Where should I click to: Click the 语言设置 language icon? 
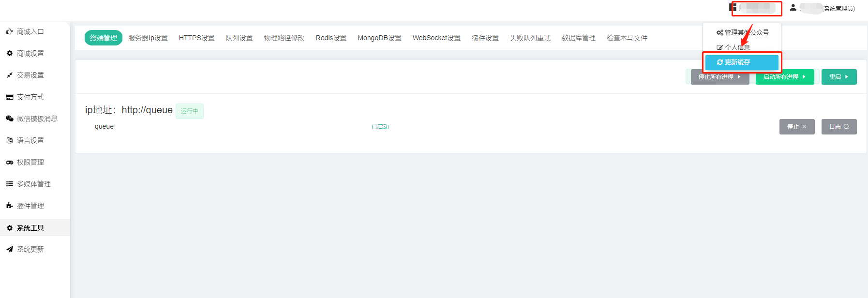pyautogui.click(x=10, y=140)
